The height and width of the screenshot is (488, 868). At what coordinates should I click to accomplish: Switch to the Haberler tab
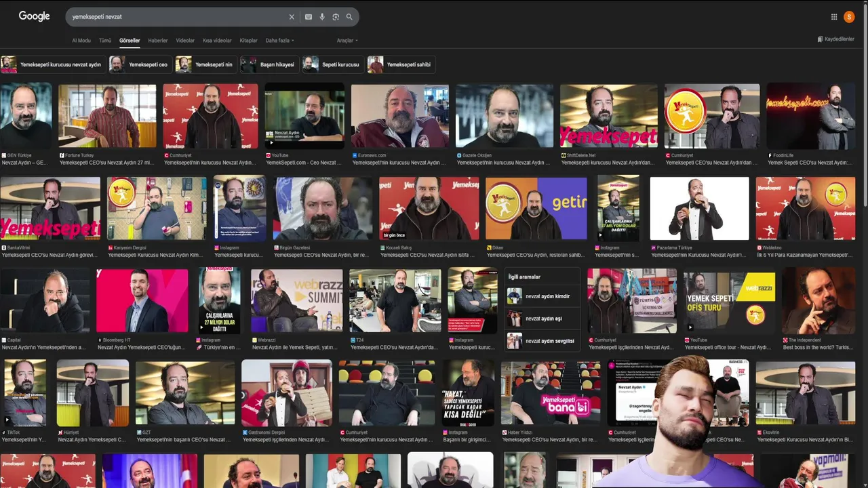click(158, 41)
